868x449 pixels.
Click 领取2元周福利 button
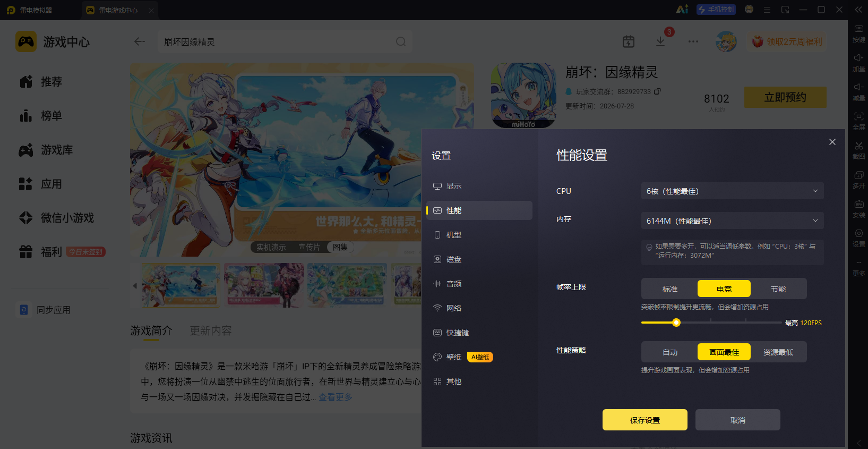[x=787, y=41]
